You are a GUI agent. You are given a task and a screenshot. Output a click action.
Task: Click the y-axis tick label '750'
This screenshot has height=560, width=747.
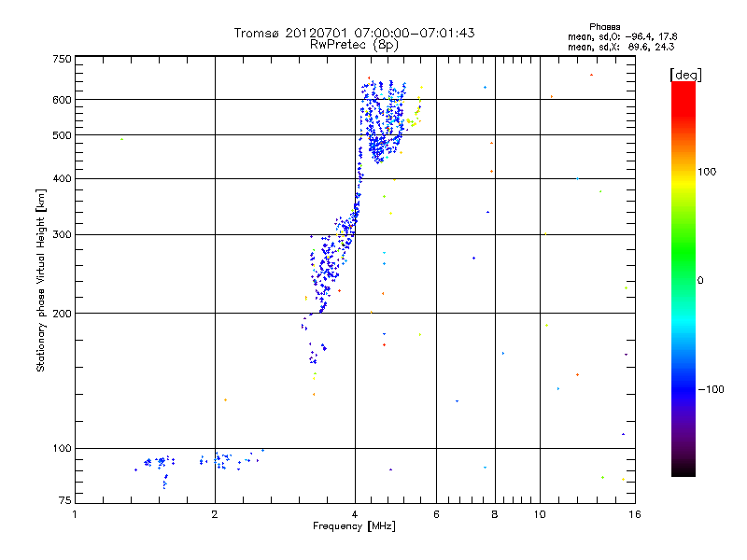pos(62,59)
